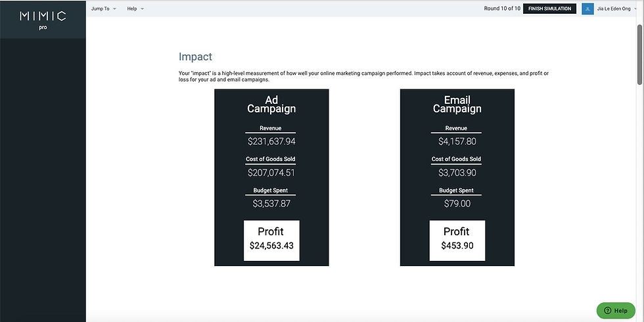
Task: Click the Email Campaign Profit box
Action: point(457,241)
